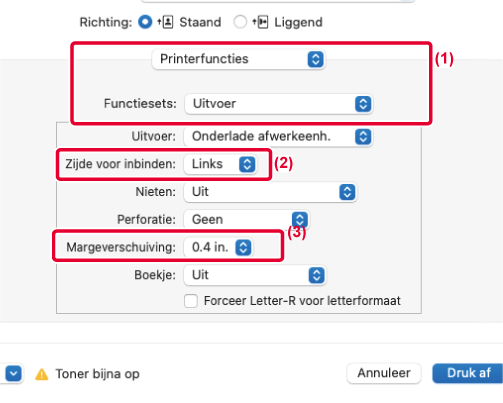The width and height of the screenshot is (503, 403).
Task: Click the landscape page icon beside Liggend
Action: pos(260,22)
